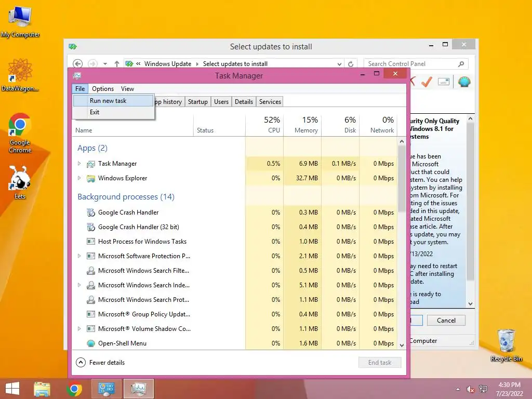Switch to the Startup tab
The image size is (532, 399).
pyautogui.click(x=198, y=102)
